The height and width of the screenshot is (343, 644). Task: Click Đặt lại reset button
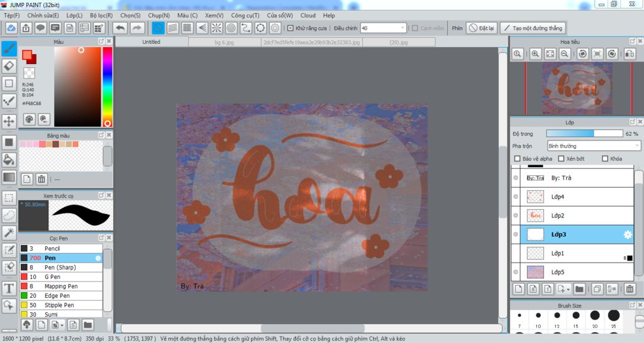[x=482, y=28]
